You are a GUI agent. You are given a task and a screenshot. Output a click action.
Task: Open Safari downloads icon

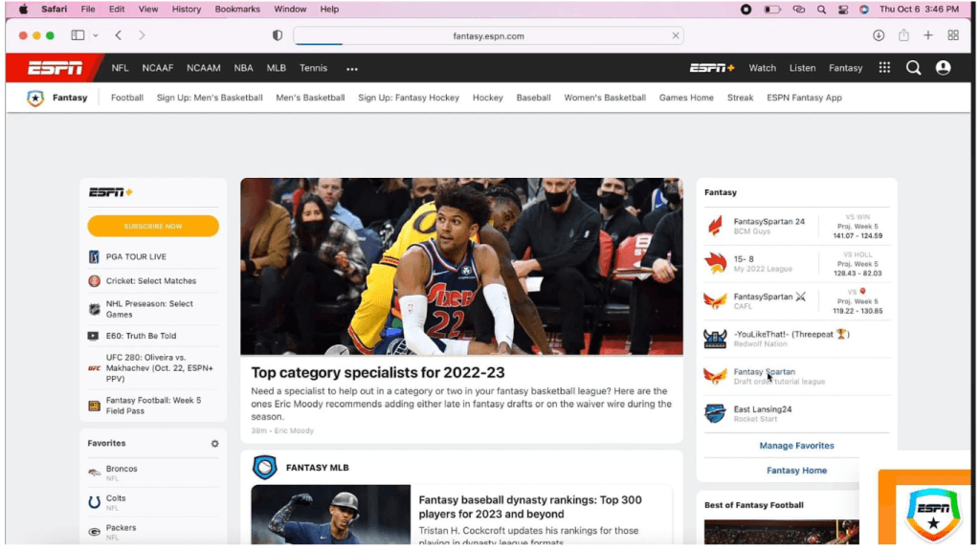pos(879,35)
